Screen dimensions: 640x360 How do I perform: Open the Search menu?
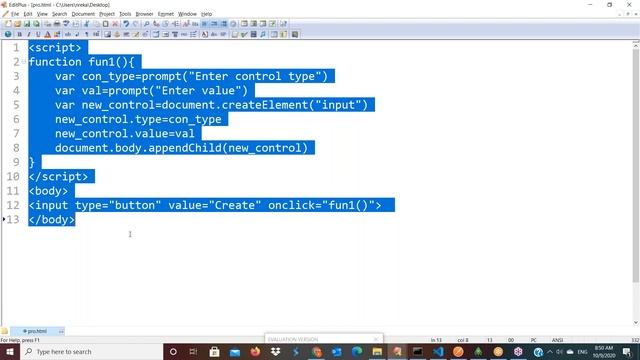tap(59, 14)
